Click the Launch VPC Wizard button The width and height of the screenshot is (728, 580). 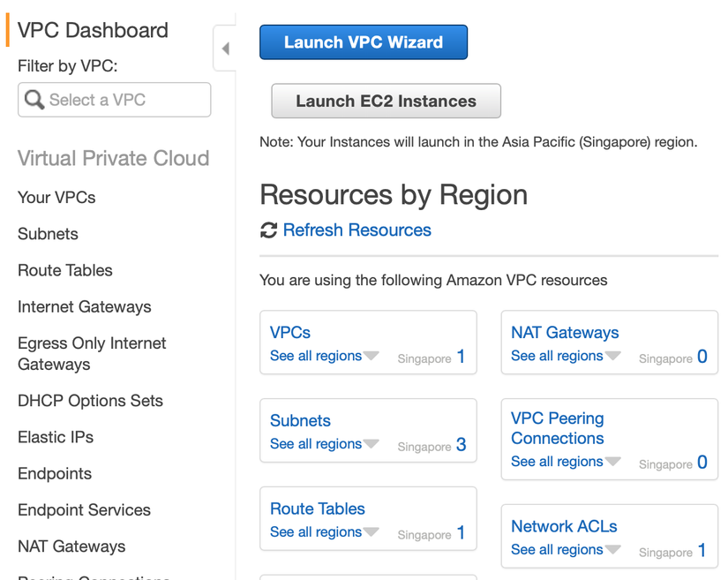363,42
